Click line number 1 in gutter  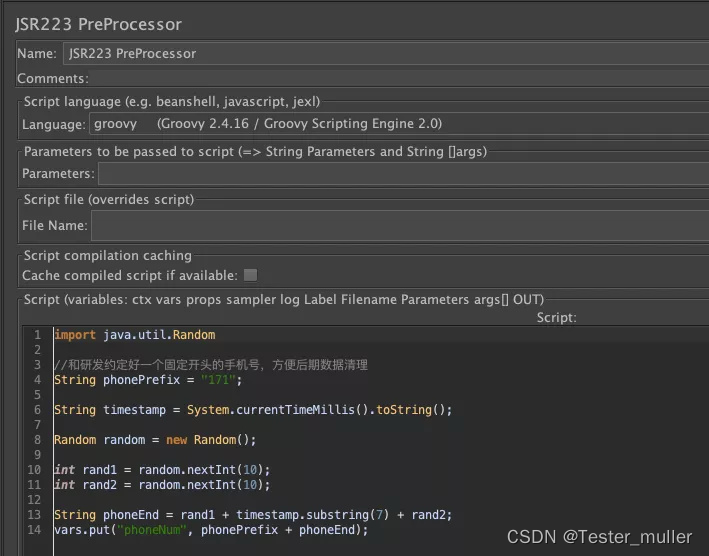click(x=38, y=335)
